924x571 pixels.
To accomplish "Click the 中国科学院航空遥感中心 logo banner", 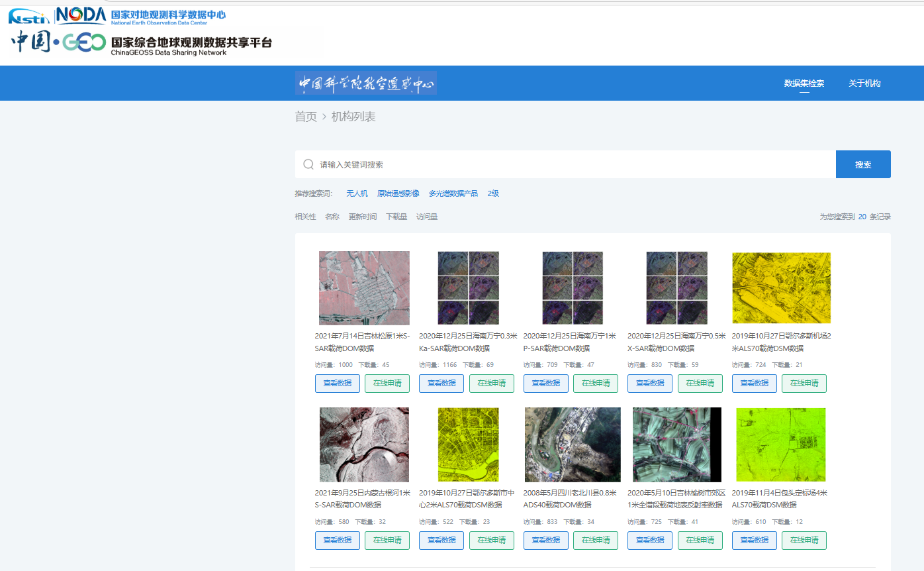I will coord(365,83).
